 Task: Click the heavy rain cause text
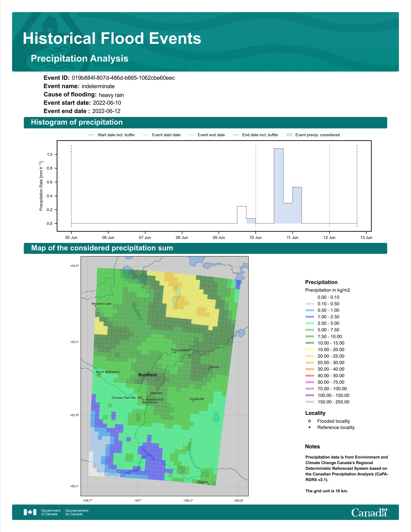click(111, 95)
